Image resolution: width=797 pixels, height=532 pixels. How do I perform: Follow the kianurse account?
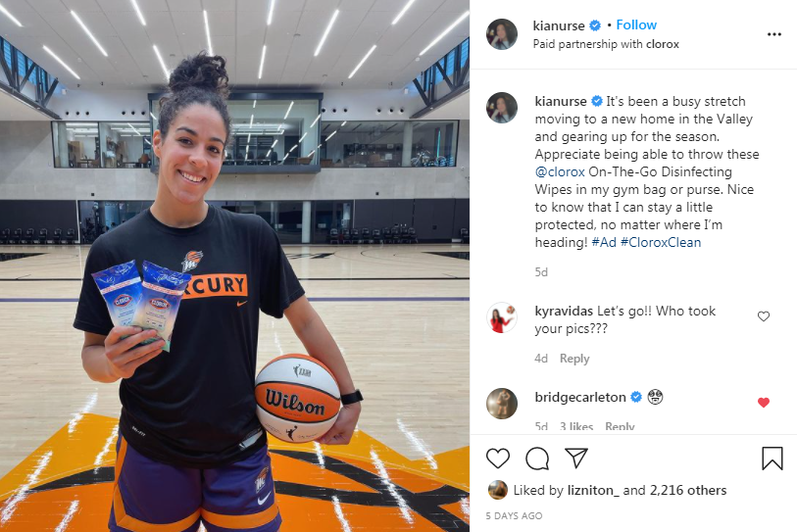click(636, 24)
